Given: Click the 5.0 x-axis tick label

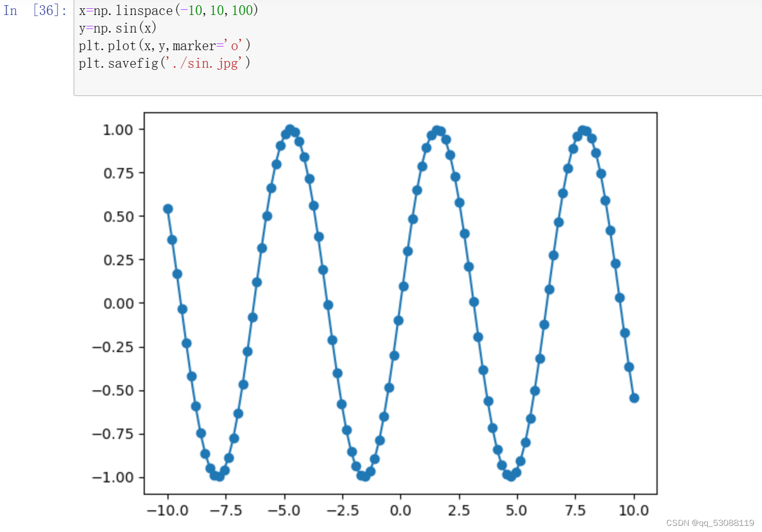Looking at the screenshot, I should pyautogui.click(x=516, y=511).
